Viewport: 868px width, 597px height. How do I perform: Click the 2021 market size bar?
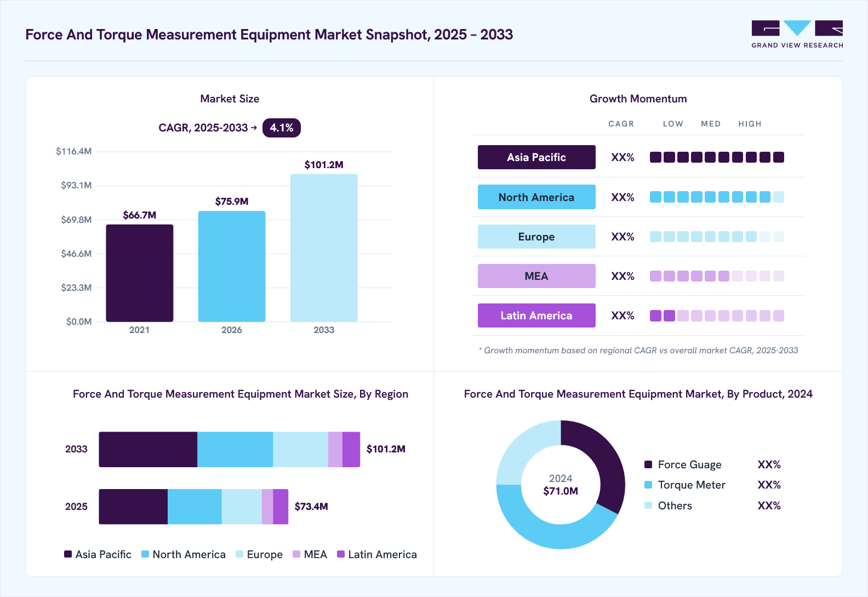pos(140,273)
